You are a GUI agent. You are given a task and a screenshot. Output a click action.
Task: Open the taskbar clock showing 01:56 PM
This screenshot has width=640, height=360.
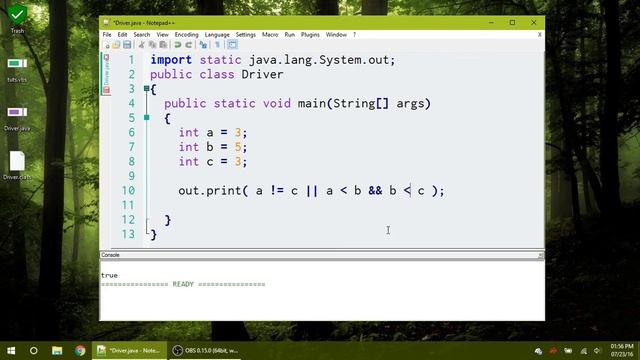tap(622, 351)
